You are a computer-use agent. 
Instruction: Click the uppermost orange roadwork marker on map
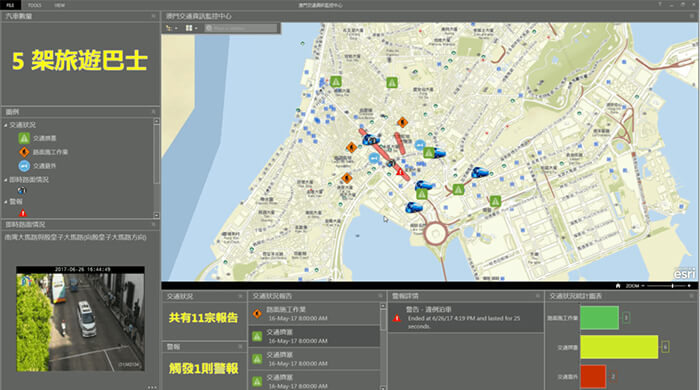402,122
